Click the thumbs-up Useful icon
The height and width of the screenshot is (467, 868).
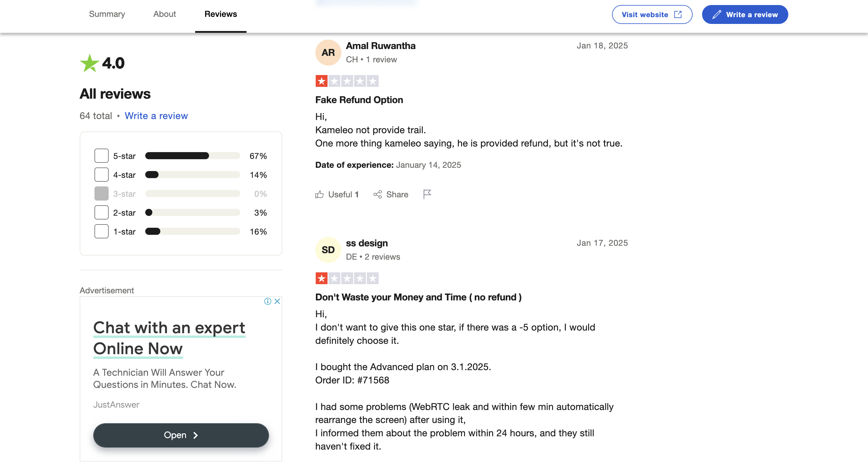(319, 194)
